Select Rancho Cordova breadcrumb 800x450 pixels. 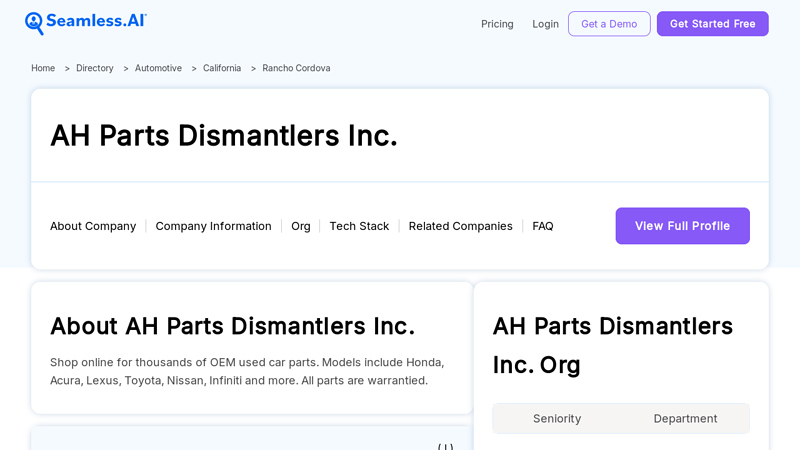296,68
